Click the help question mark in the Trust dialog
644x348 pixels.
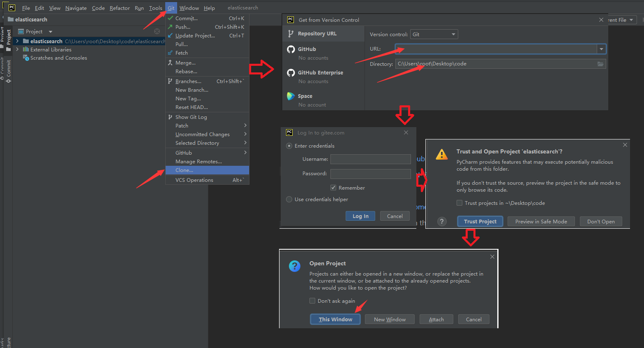[x=442, y=221]
